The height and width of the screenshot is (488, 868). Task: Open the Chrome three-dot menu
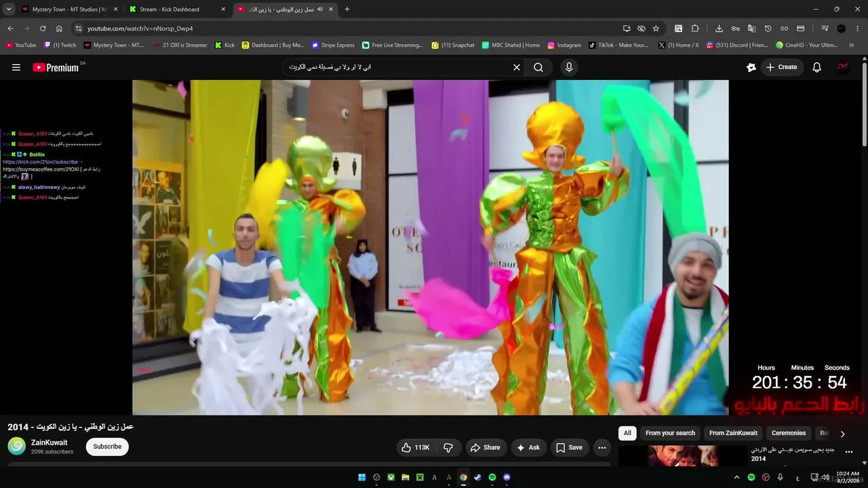coord(858,28)
